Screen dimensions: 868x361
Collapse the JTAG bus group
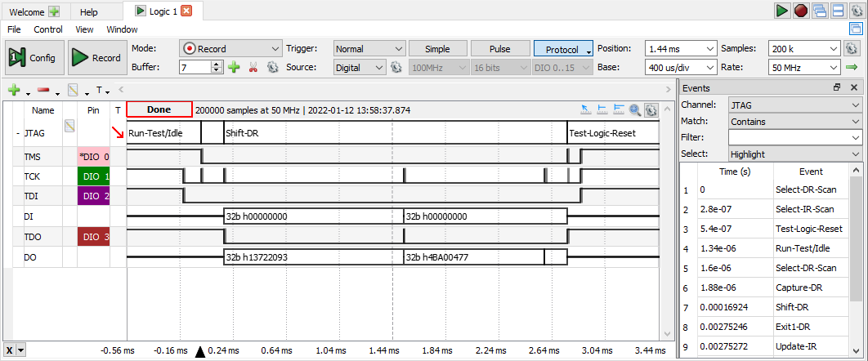click(18, 133)
